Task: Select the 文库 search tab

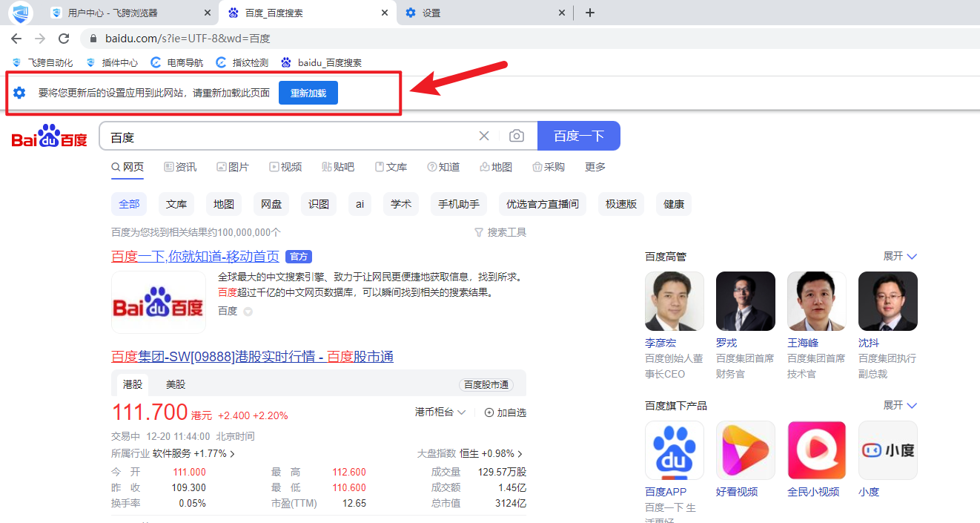Action: tap(391, 167)
